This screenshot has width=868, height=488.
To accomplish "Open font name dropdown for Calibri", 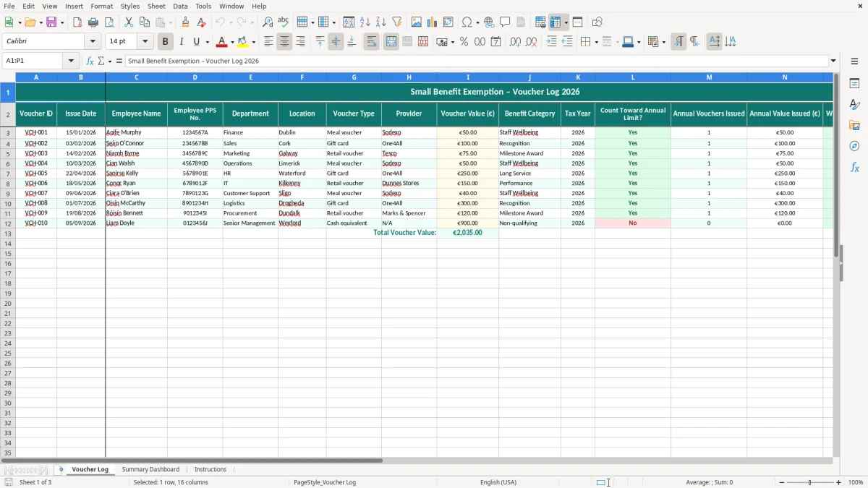I will [x=93, y=42].
